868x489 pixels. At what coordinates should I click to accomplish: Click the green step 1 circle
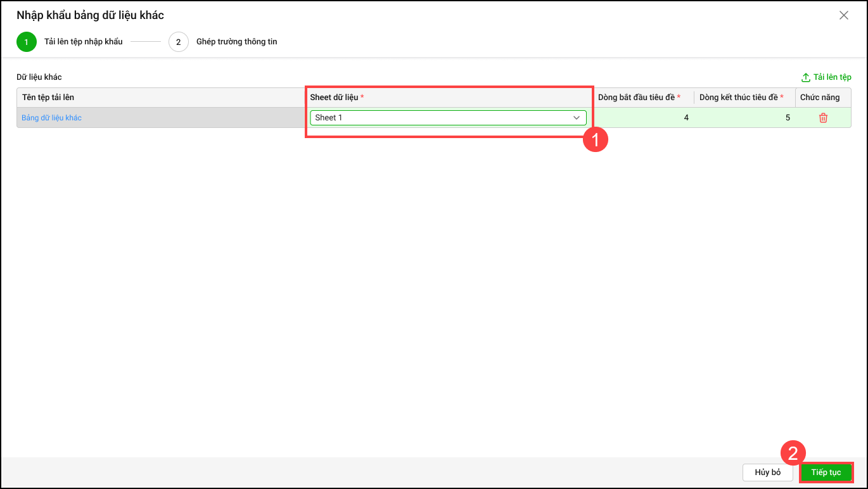click(x=27, y=42)
